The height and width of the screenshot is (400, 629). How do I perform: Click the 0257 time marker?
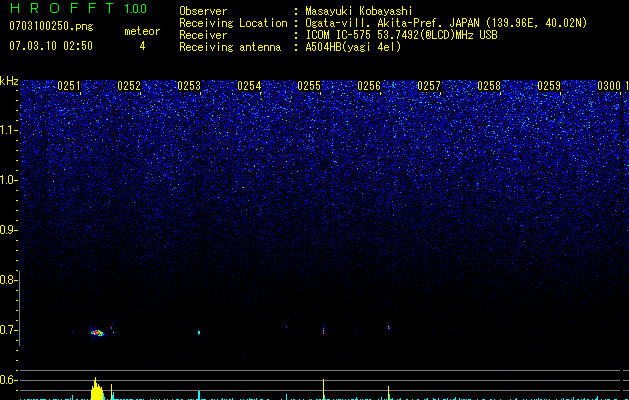point(429,86)
